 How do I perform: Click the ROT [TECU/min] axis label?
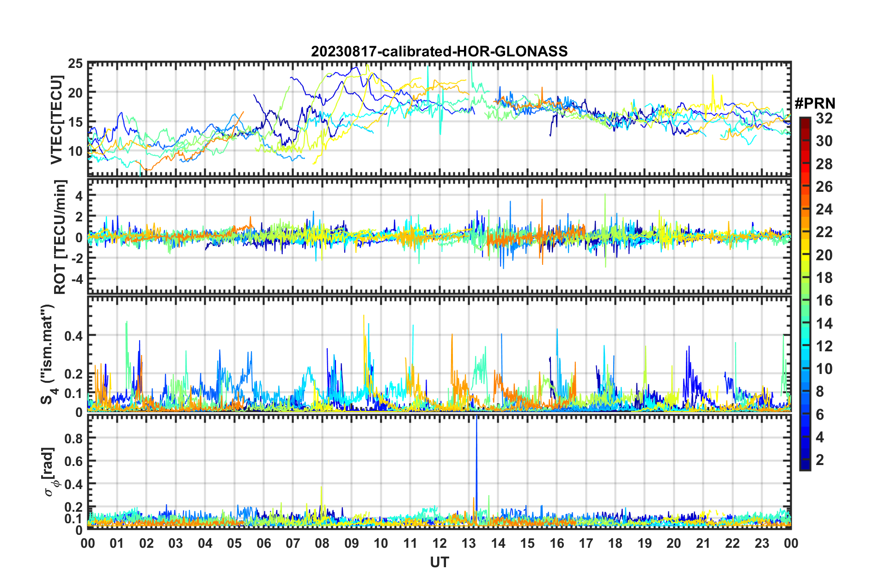(x=60, y=237)
